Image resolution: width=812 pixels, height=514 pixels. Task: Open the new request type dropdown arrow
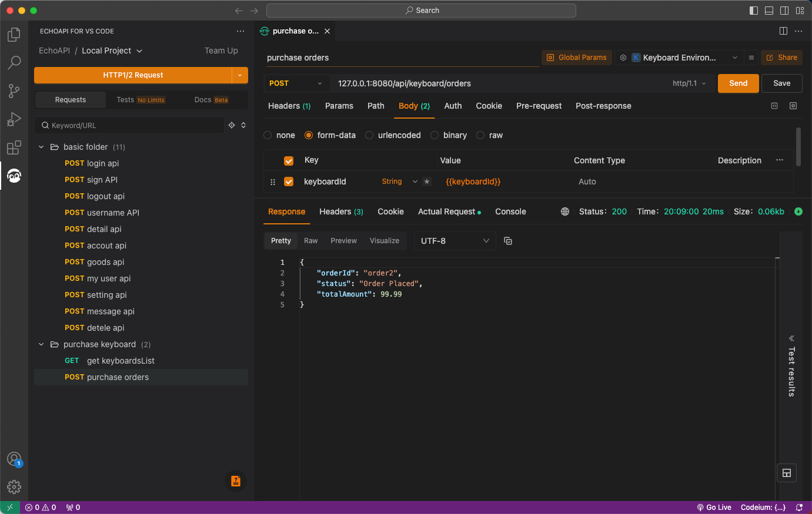click(x=240, y=75)
